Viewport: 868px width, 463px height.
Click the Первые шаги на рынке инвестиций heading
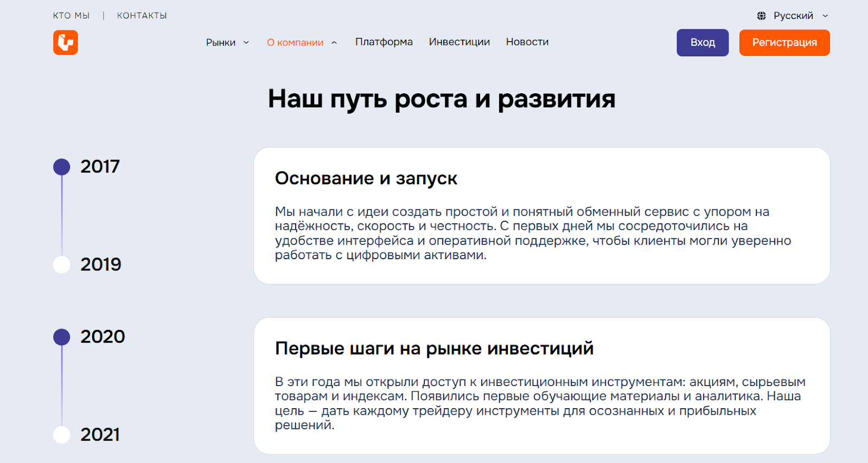click(434, 348)
